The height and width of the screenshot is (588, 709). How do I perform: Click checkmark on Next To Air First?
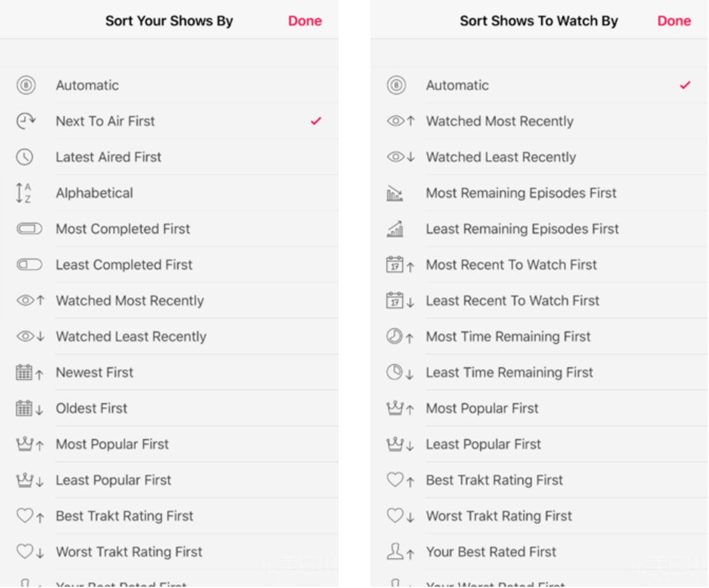pos(316,121)
